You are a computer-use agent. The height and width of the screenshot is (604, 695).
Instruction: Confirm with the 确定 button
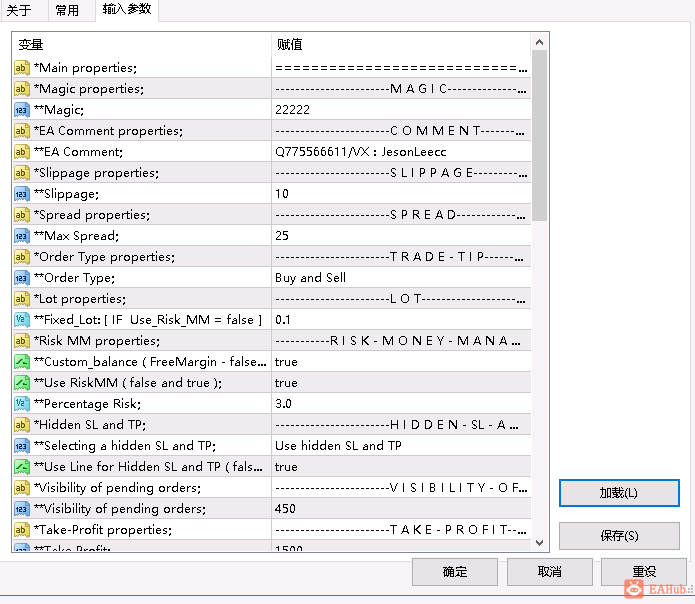(455, 572)
